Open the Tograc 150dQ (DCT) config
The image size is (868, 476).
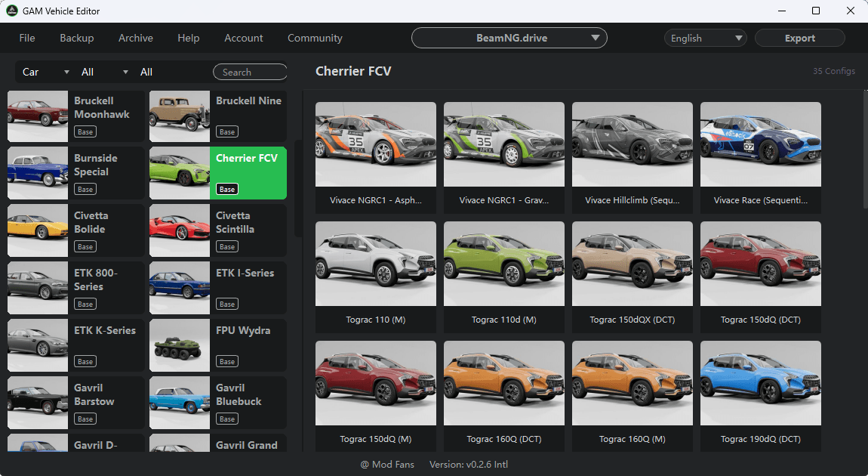coord(761,277)
